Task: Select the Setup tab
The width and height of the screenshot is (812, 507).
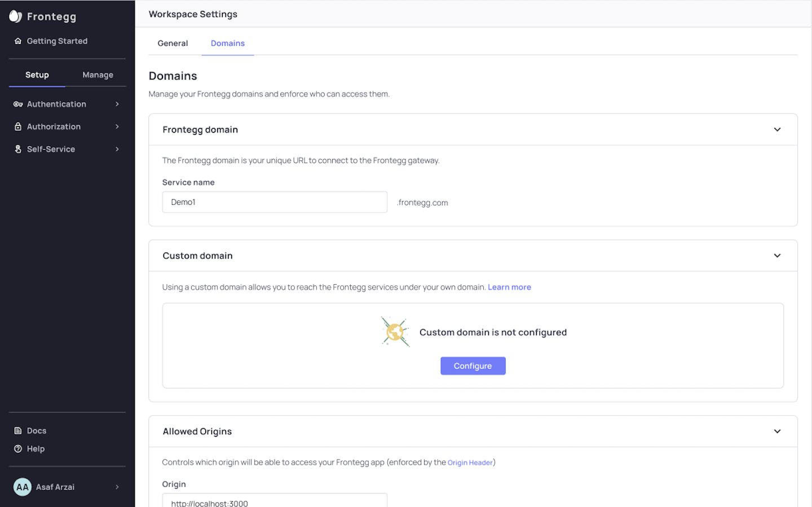Action: pos(37,75)
